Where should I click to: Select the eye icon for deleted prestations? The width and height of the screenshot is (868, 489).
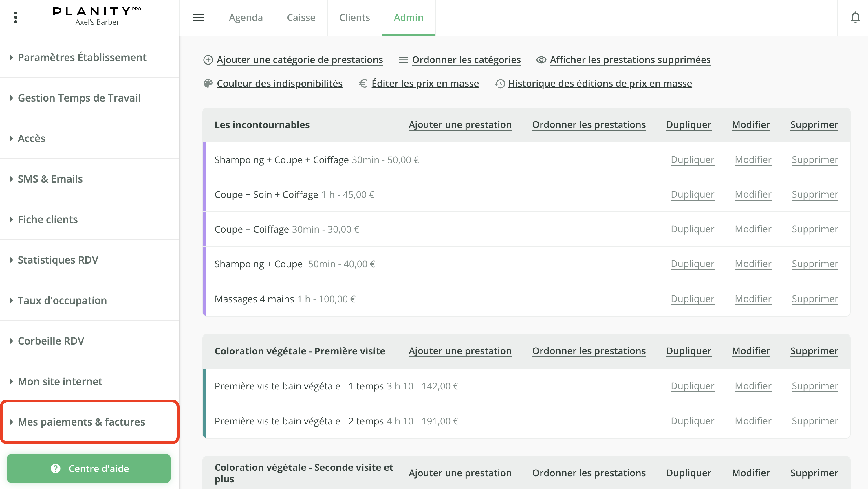(541, 60)
